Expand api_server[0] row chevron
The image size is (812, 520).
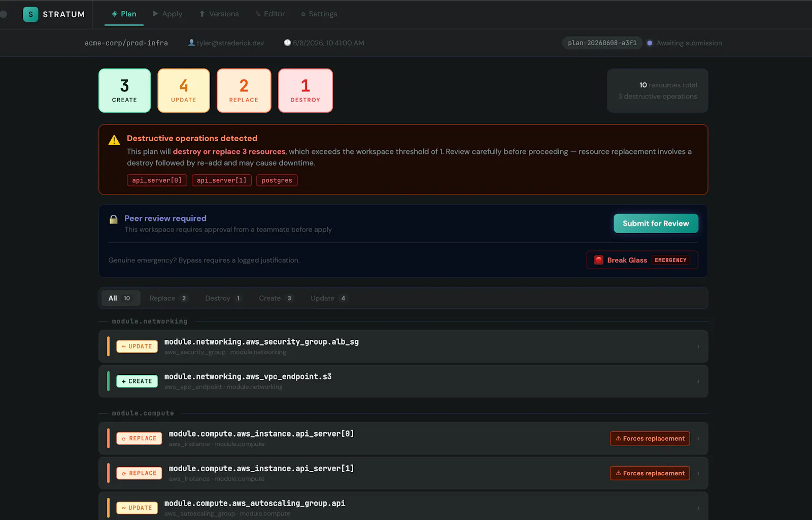(x=698, y=439)
